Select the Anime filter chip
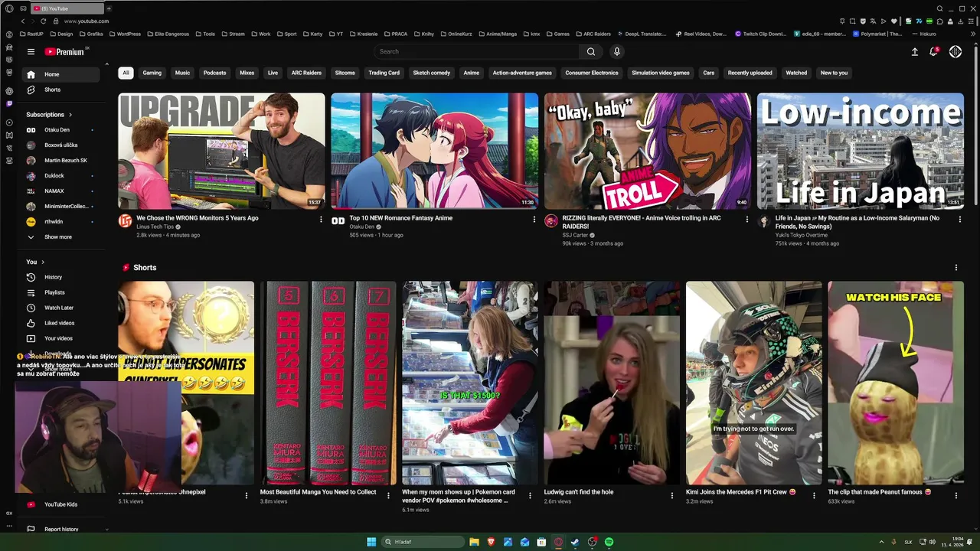The image size is (980, 551). point(472,73)
